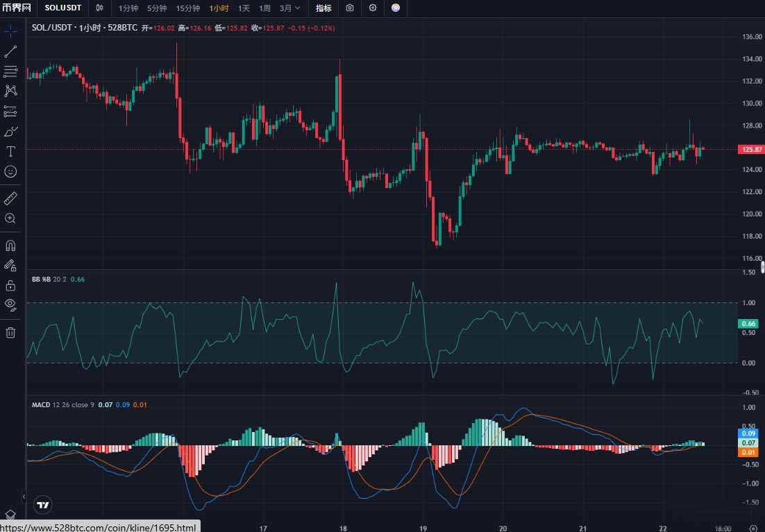
Task: Switch to the 1分钟 timeframe
Action: coord(128,8)
